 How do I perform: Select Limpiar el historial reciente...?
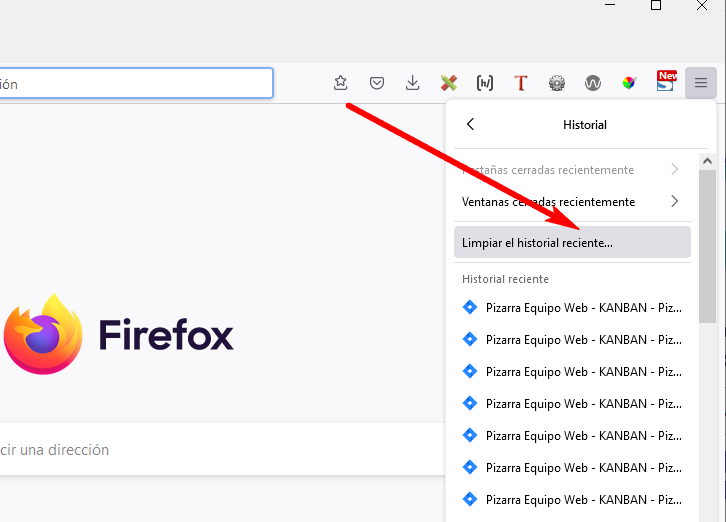[572, 243]
